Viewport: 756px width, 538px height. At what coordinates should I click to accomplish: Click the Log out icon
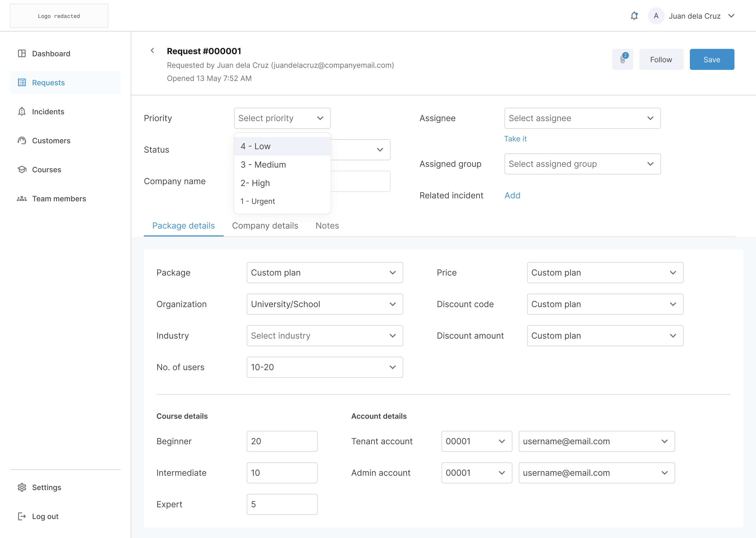(22, 516)
